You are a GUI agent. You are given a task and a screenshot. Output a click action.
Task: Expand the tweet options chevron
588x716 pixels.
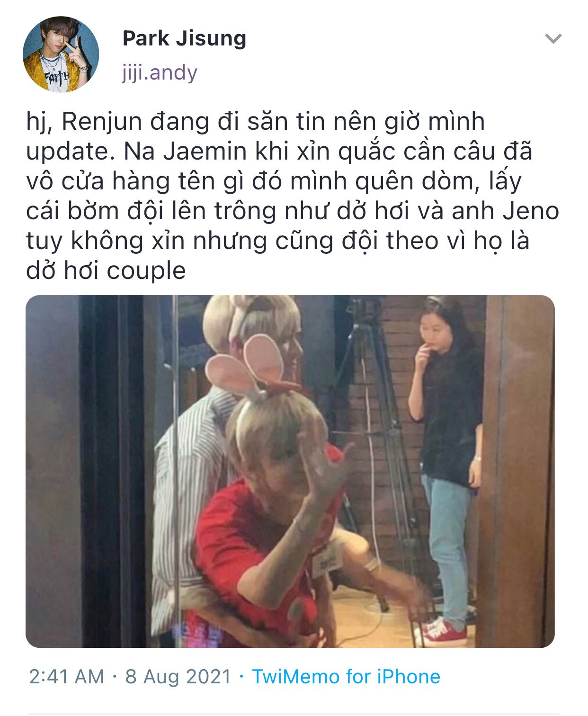(553, 38)
